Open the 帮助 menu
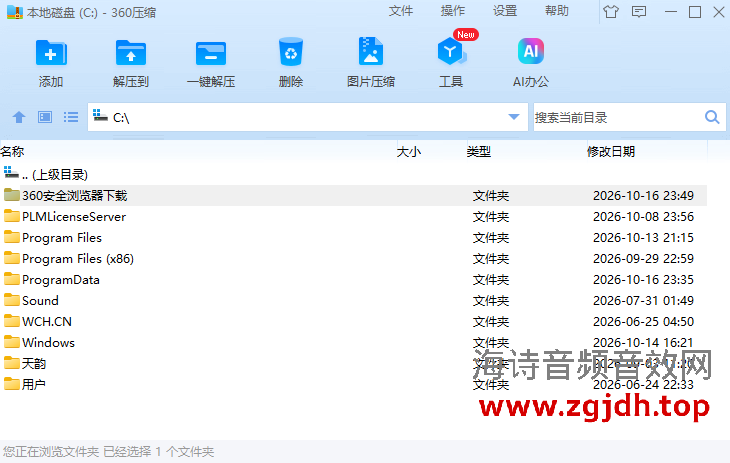Image resolution: width=730 pixels, height=463 pixels. 557,11
